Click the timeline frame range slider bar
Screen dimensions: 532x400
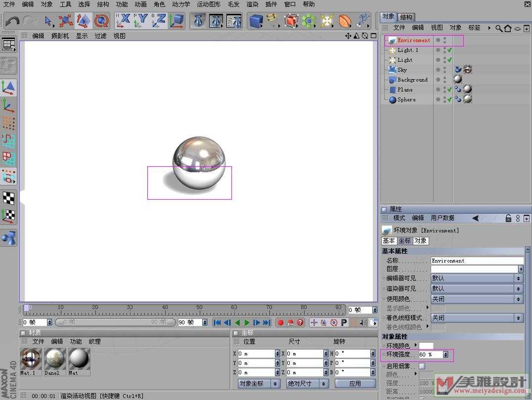point(115,322)
